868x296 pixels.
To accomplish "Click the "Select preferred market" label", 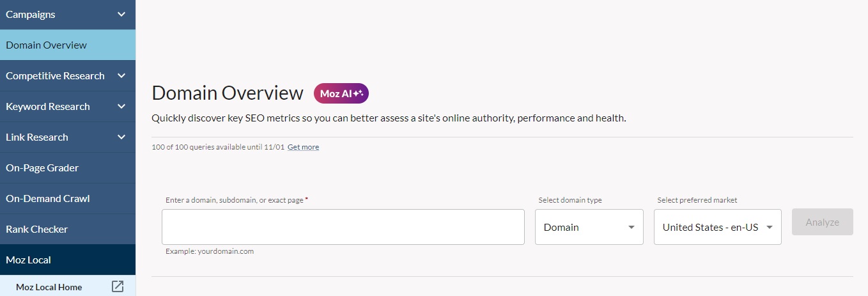I will coord(697,200).
